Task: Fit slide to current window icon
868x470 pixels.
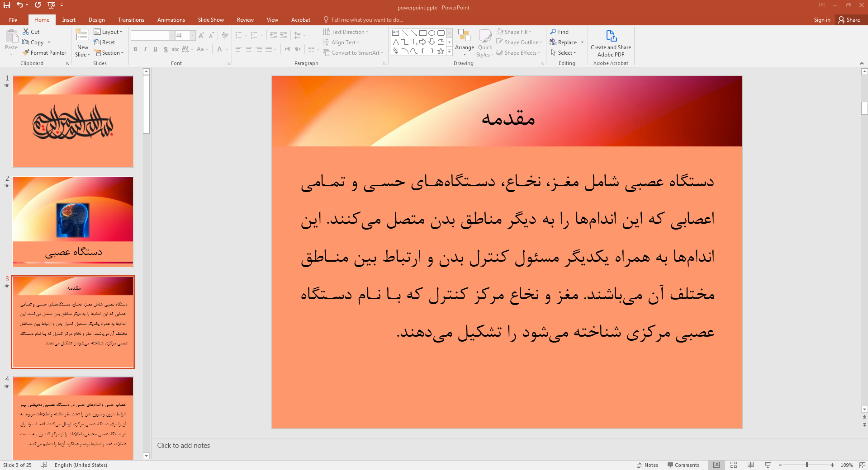Action: coord(862,465)
